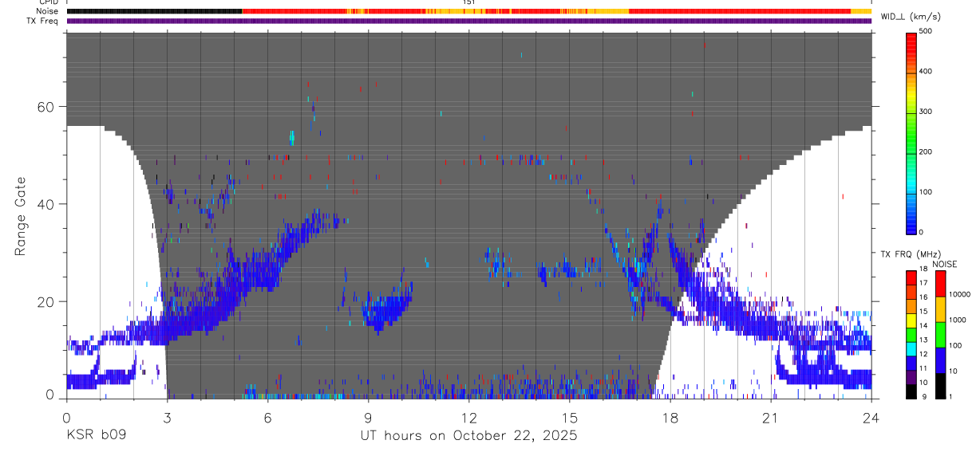Viewport: 980px width, 452px height.
Task: Click the red top segment of NOISE colorbar
Action: (x=940, y=284)
